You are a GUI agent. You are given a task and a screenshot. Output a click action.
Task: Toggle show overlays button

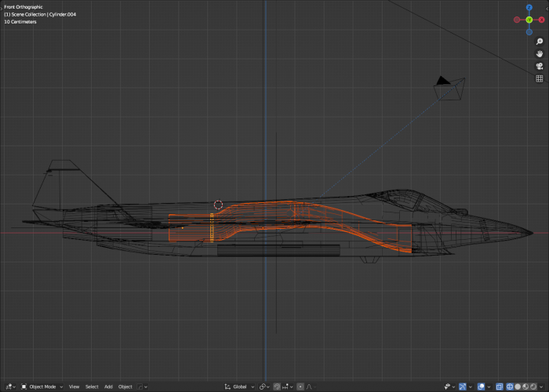[481, 387]
